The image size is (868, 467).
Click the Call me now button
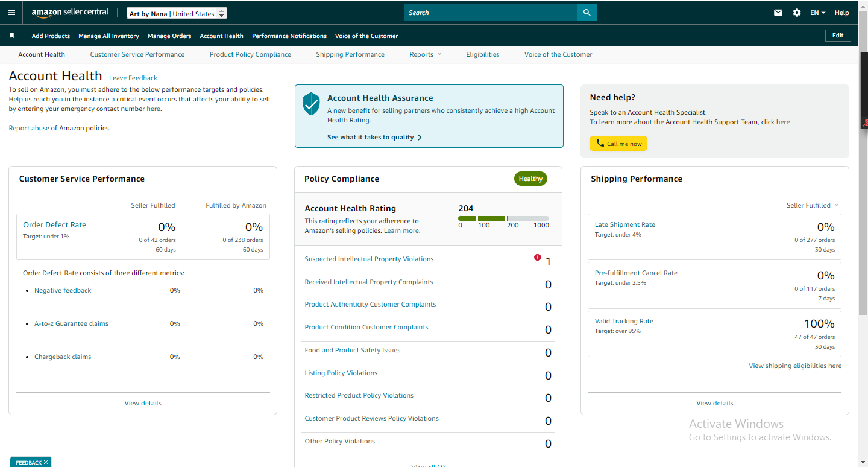coord(618,144)
